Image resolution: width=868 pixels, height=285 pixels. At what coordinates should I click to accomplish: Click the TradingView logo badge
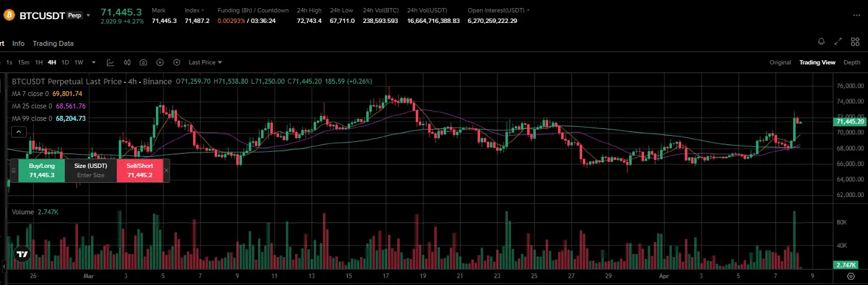tap(22, 254)
